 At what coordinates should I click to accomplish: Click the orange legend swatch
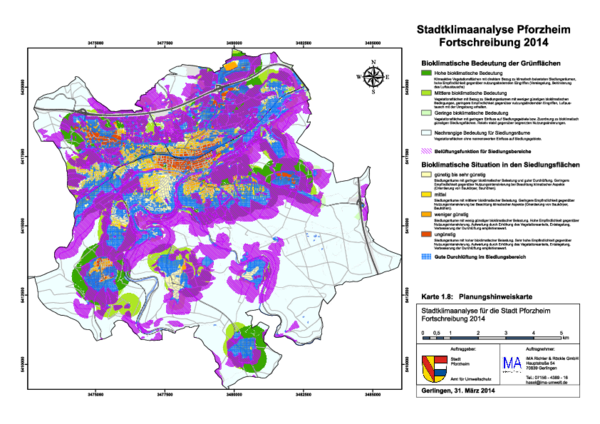tap(426, 214)
